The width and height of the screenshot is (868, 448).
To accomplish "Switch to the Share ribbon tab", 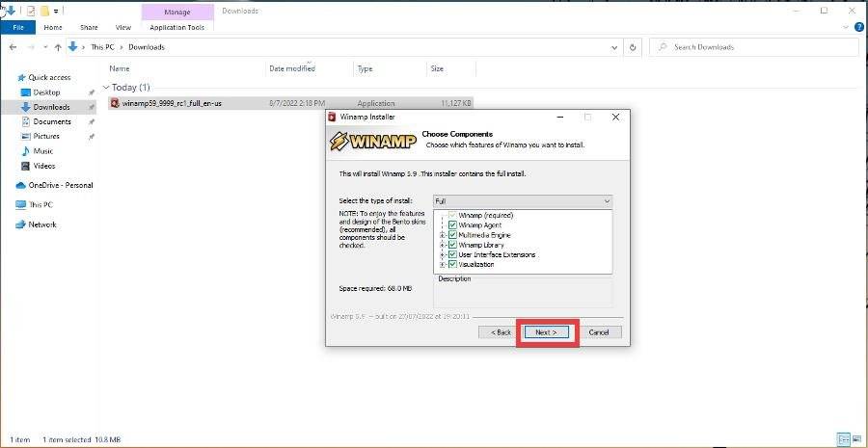I will pos(89,27).
